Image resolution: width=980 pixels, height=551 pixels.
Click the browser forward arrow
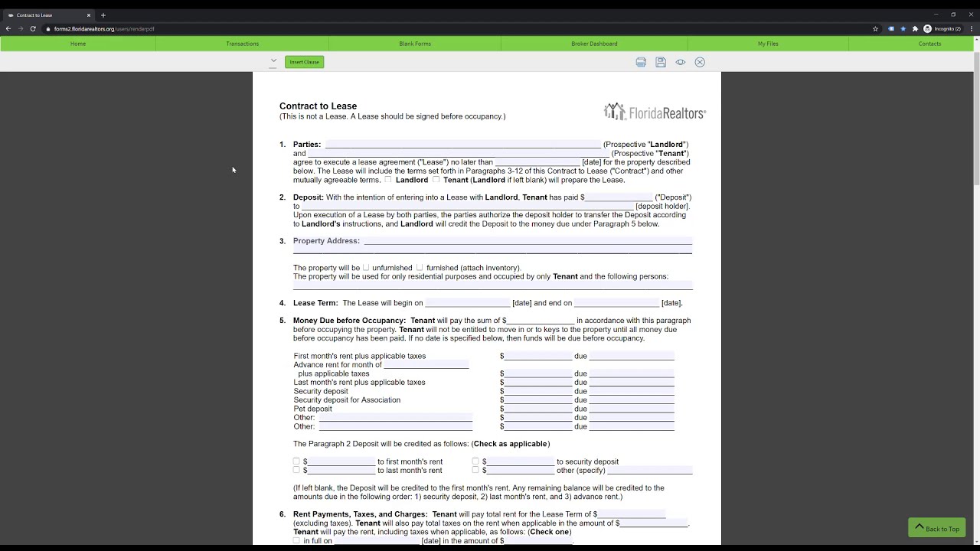(x=21, y=29)
